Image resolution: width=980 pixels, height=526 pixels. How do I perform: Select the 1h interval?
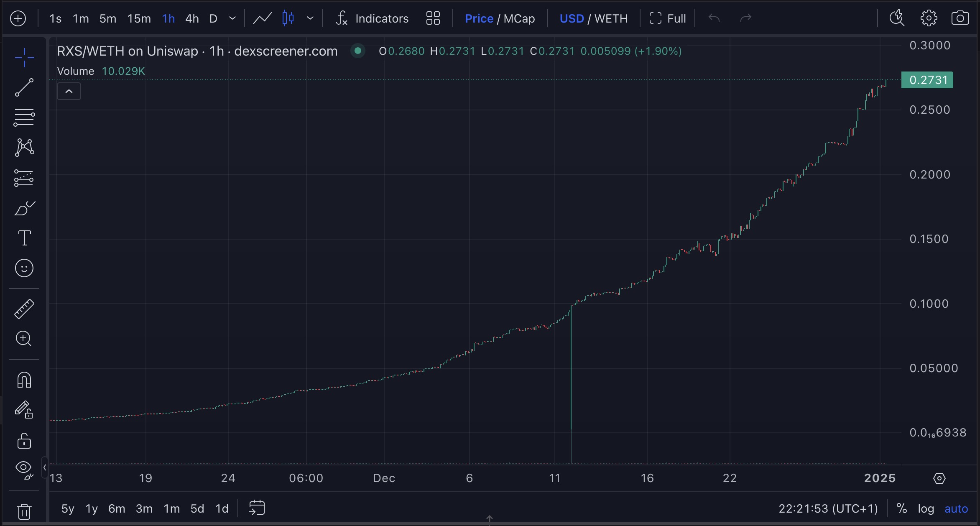coord(168,18)
